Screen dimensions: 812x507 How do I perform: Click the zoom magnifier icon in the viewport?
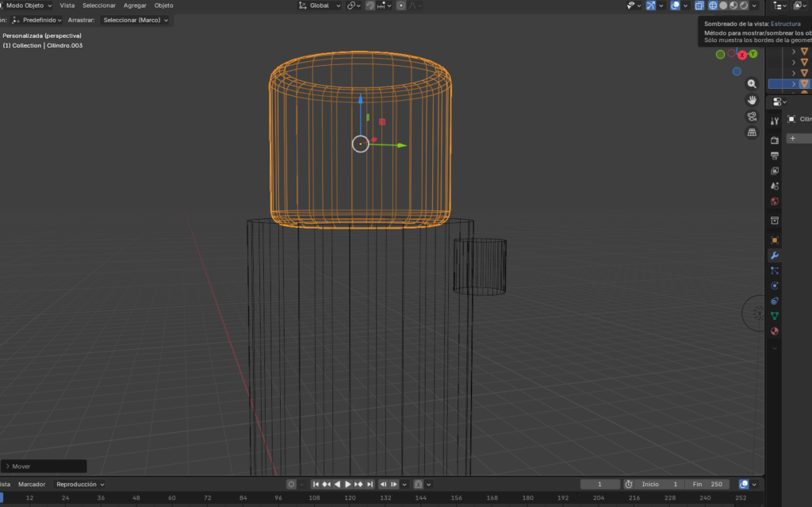click(752, 83)
